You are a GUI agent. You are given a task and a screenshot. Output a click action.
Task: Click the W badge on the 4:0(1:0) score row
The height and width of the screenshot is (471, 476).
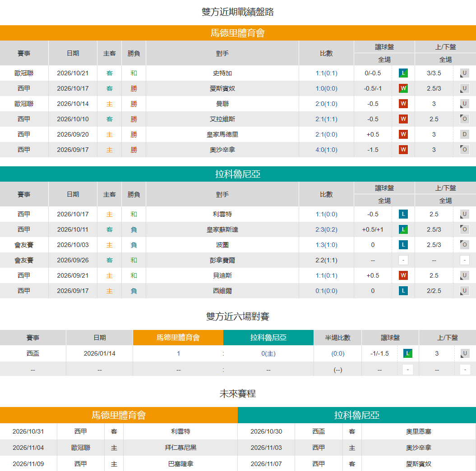403,150
